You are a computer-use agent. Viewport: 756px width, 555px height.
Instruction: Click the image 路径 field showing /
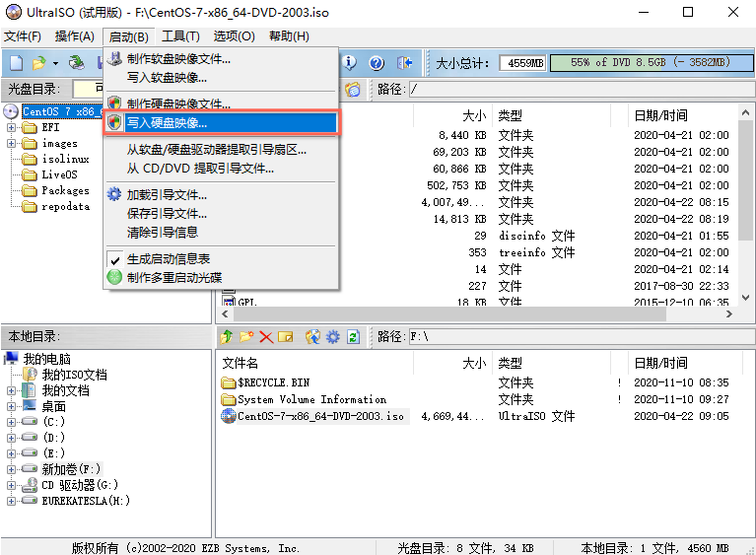click(x=582, y=89)
